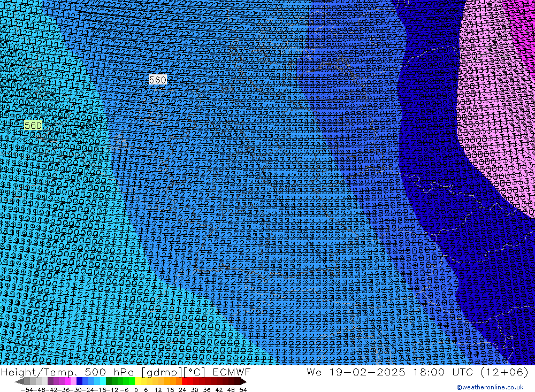Select the 'Height/Temp. 500 hPa' map title
535x392 pixels.
pos(68,372)
